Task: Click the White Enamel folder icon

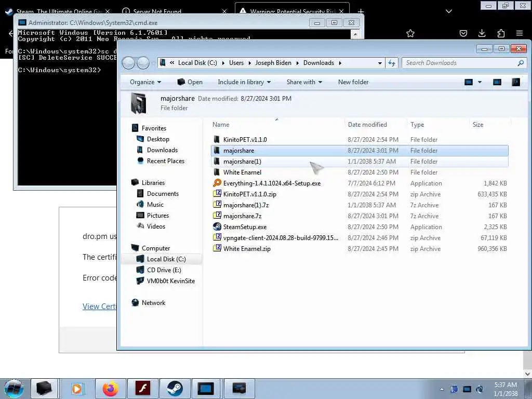Action: point(217,172)
